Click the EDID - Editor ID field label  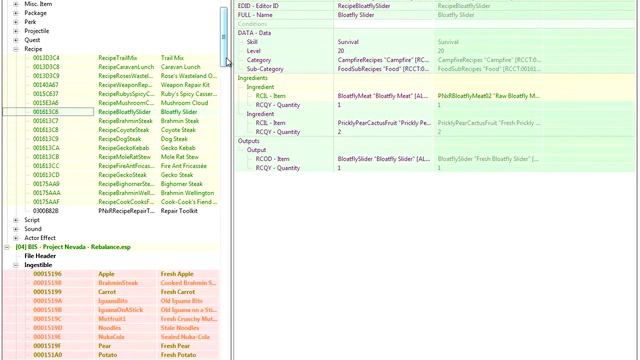tap(258, 6)
